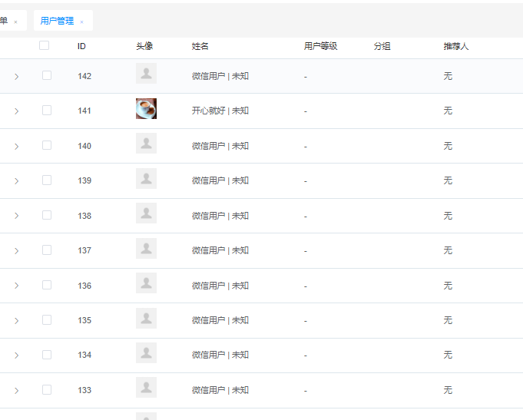Check the checkbox for user ID 142
Viewport: 523px width, 420px height.
[47, 75]
